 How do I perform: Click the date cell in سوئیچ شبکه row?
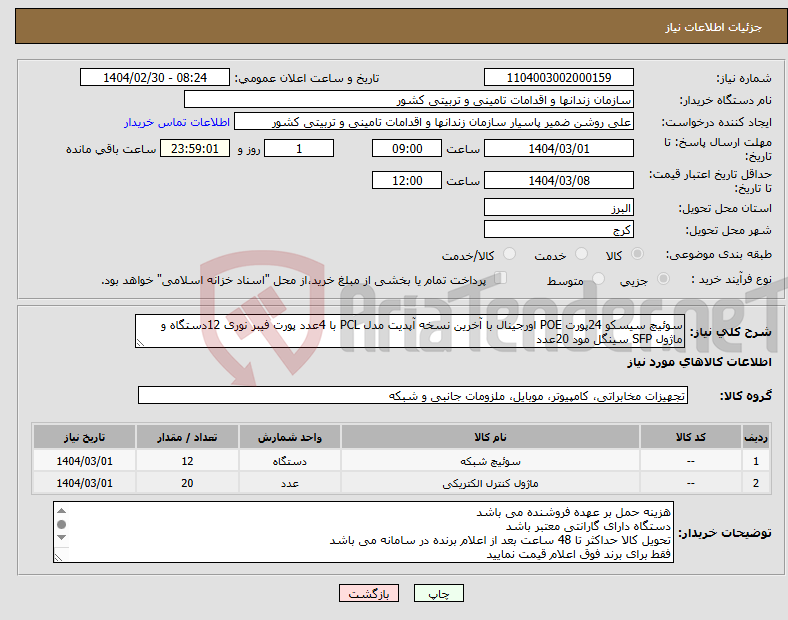point(84,461)
